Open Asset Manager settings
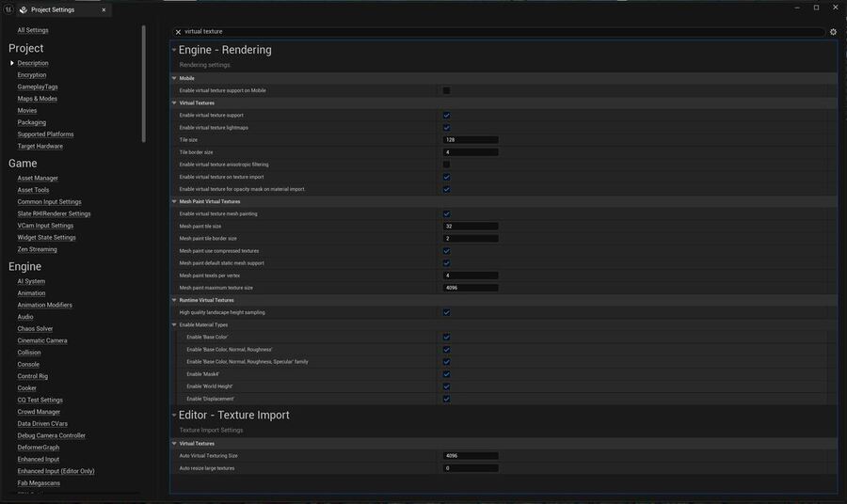Viewport: 847px width, 504px height. point(38,178)
